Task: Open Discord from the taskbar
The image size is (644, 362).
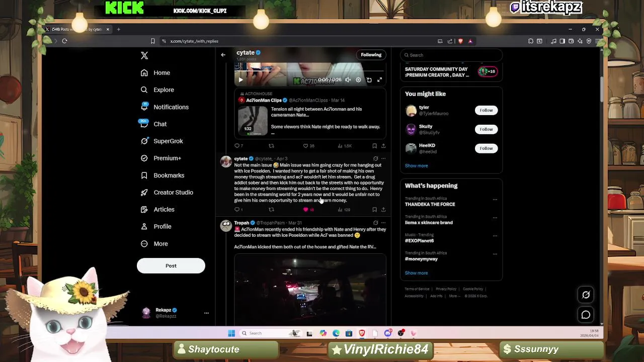Action: pos(388,333)
